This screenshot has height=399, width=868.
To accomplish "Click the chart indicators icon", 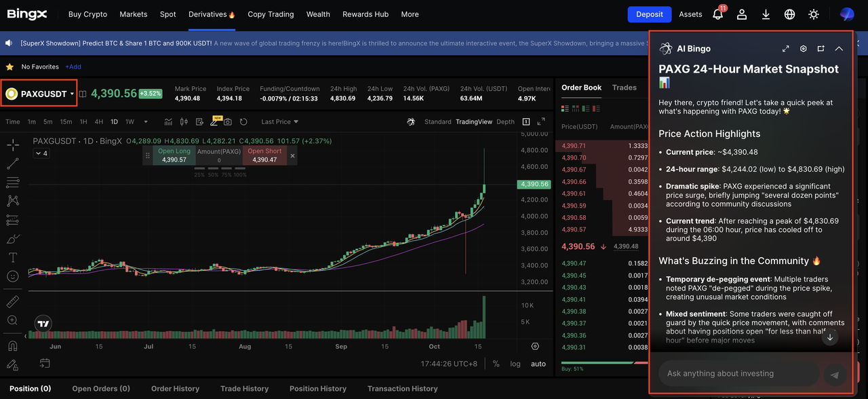I will [168, 122].
